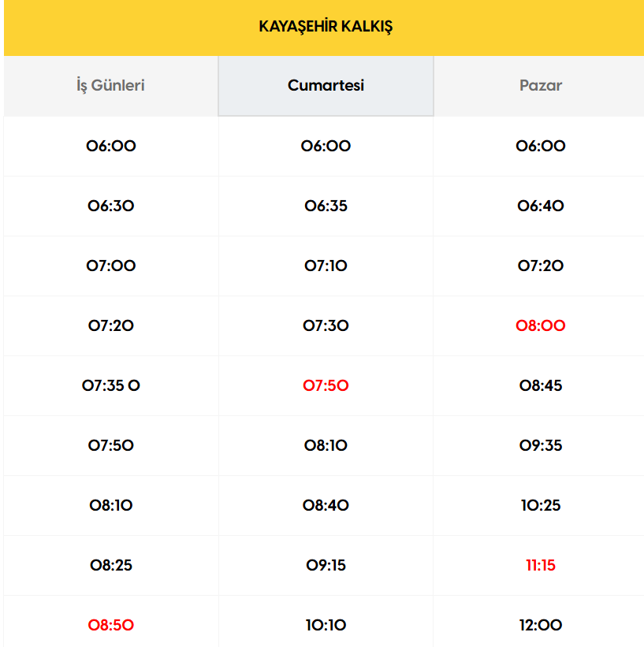
Task: Click the 10:25 Sunday departure time
Action: tap(541, 506)
